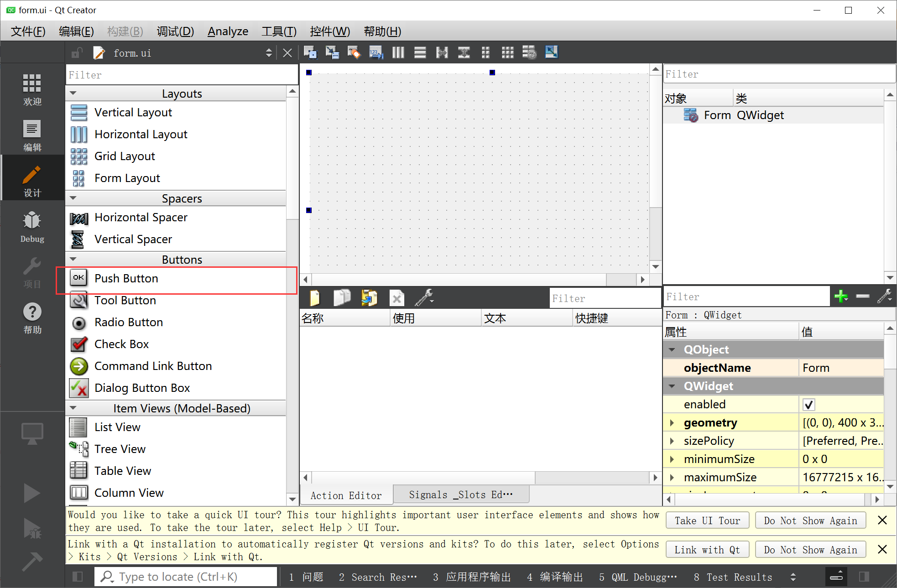
Task: Select the Check Box widget entry
Action: (121, 344)
